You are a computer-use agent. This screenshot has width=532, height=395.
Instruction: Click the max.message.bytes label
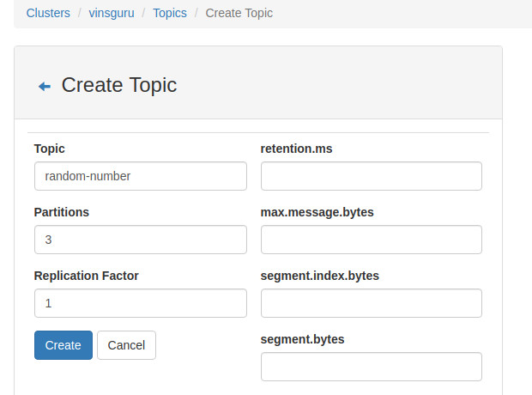pyautogui.click(x=317, y=212)
